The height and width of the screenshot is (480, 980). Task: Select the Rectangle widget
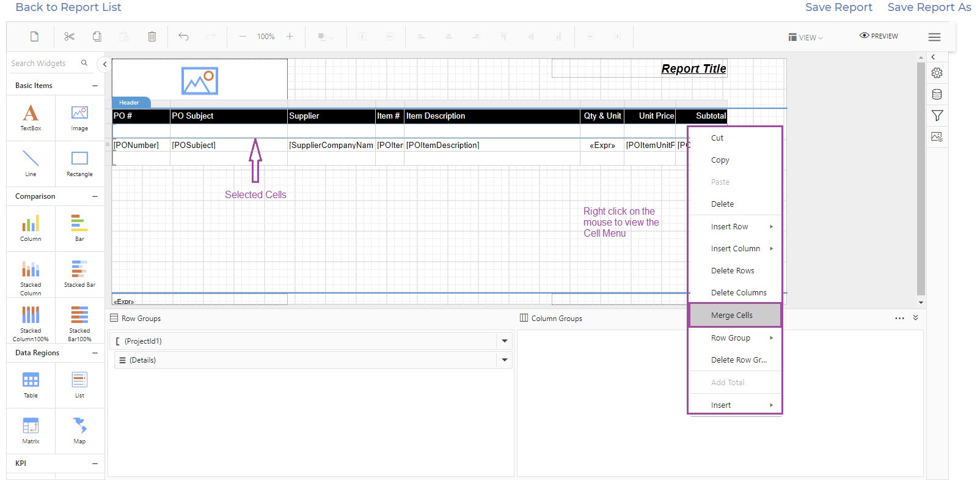tap(79, 163)
